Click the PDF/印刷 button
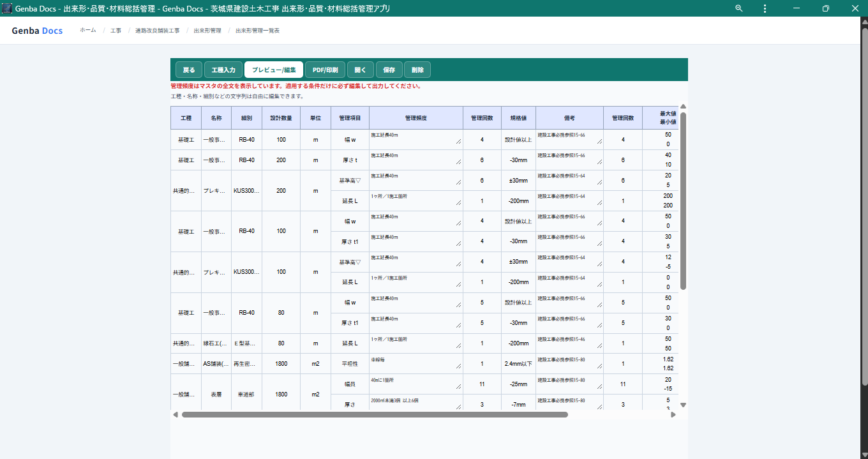Screen dimensions: 868x459 (x=325, y=70)
